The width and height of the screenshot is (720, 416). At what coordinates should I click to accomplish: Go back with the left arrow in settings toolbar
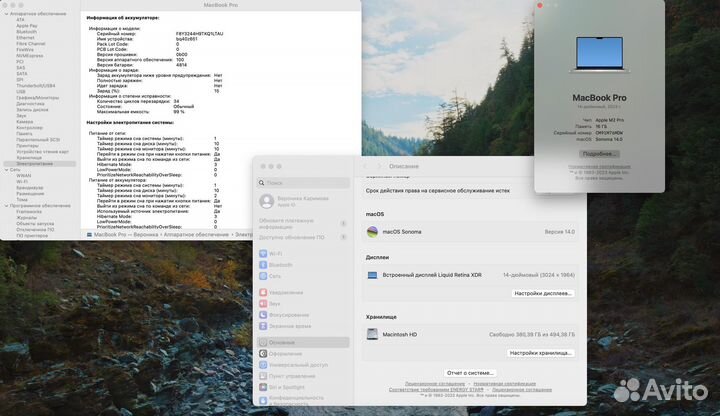pos(366,166)
